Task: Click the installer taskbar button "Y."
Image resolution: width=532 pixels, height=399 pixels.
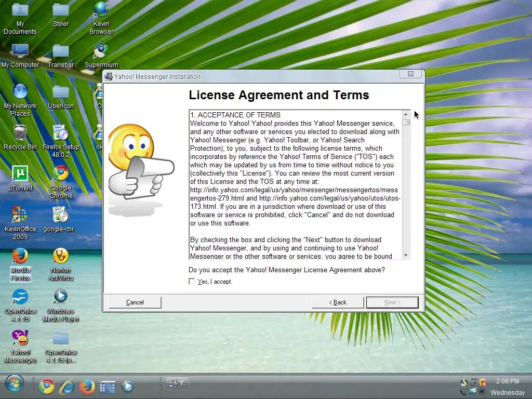Action: [x=177, y=383]
